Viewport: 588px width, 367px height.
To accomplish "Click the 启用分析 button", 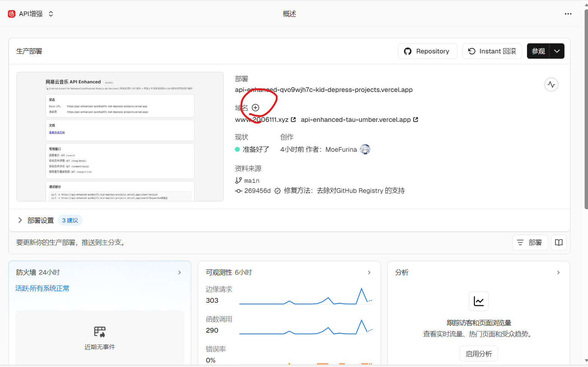I will pyautogui.click(x=479, y=354).
